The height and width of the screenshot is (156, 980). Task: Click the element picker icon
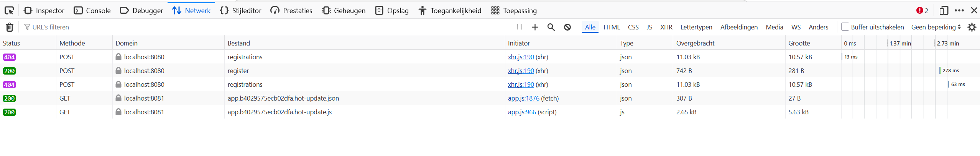pyautogui.click(x=9, y=11)
